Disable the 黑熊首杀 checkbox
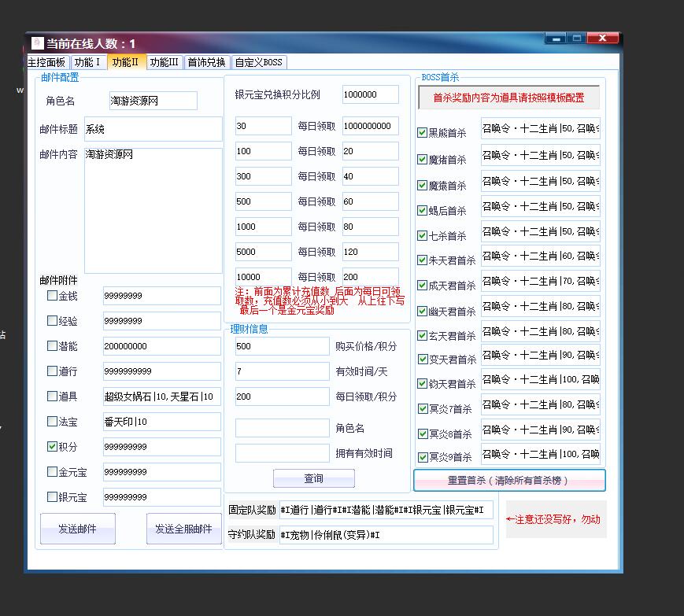684x616 pixels. click(x=423, y=133)
